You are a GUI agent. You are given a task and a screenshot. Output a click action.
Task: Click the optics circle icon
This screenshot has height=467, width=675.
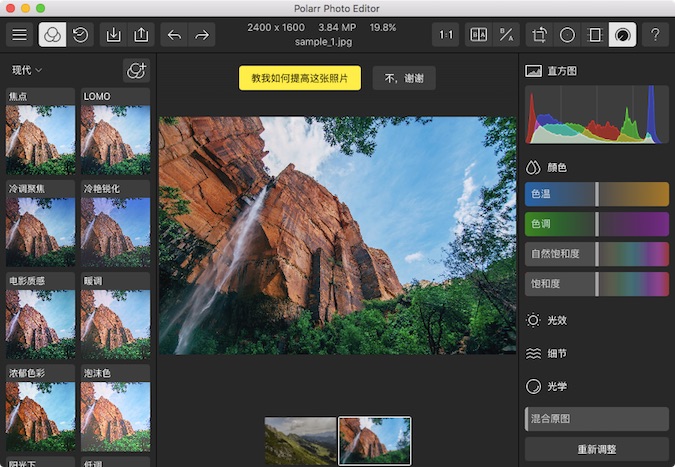coord(533,387)
